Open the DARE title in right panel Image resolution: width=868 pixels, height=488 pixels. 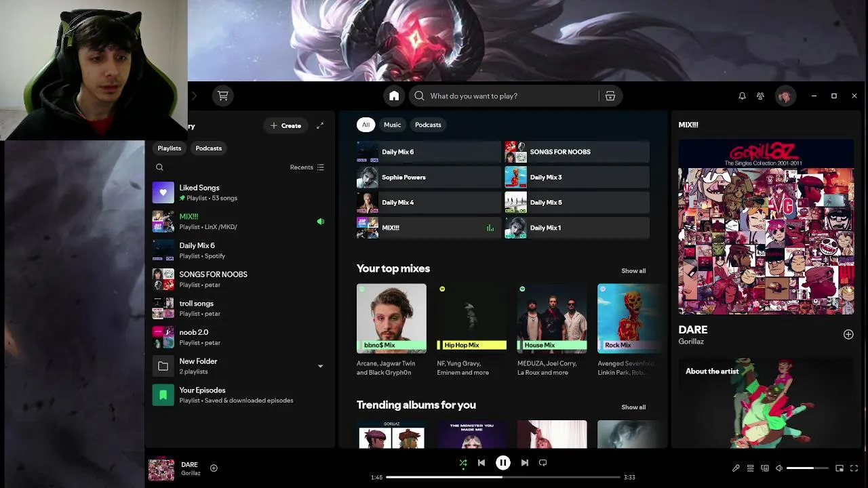pyautogui.click(x=693, y=329)
